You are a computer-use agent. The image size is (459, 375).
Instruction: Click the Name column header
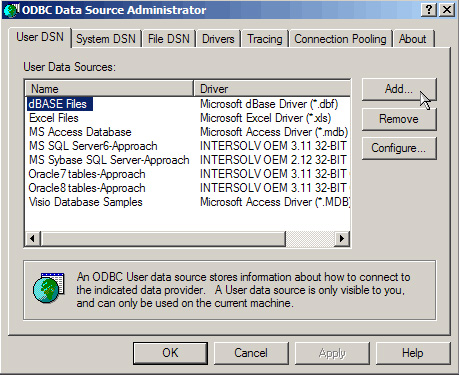[109, 89]
